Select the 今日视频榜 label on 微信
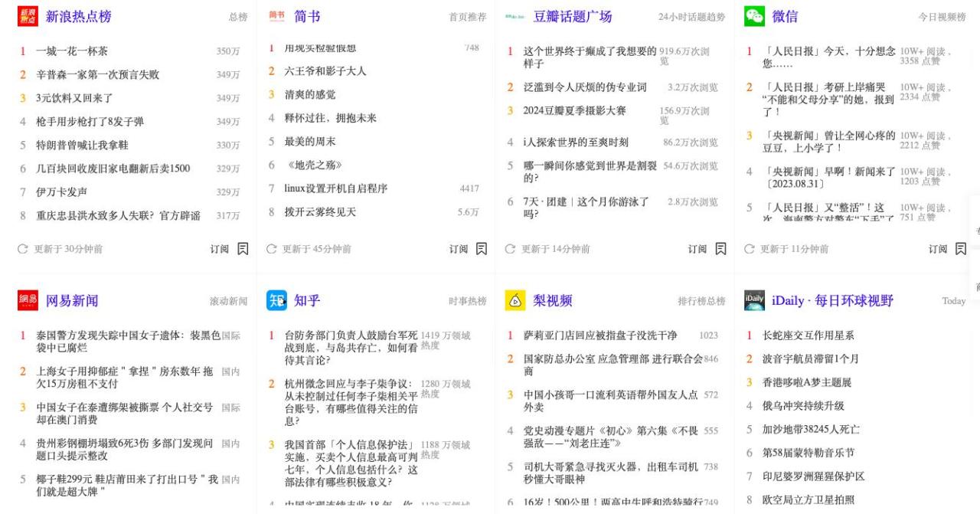Screen dimensions: 980x514 pos(942,17)
